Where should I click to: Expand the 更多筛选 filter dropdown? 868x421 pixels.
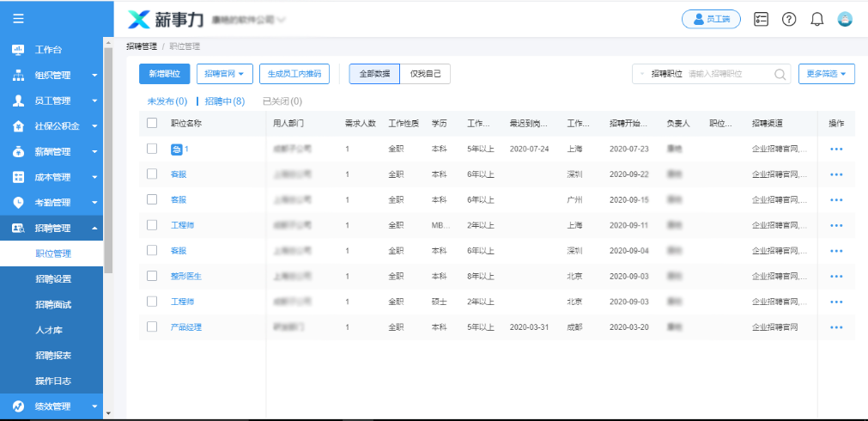[827, 75]
